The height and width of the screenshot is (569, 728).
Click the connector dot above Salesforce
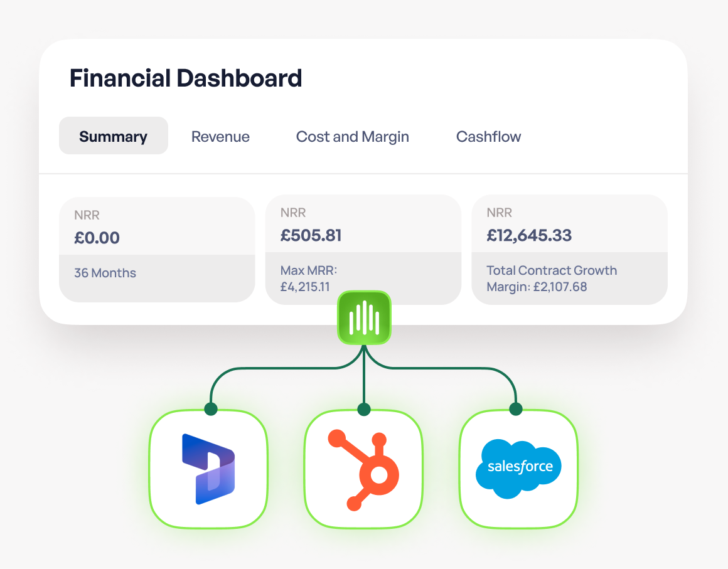[x=516, y=410]
